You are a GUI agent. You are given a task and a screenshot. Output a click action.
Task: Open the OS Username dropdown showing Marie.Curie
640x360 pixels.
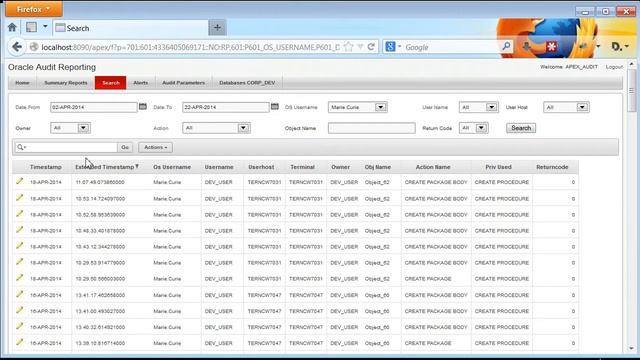(358, 107)
